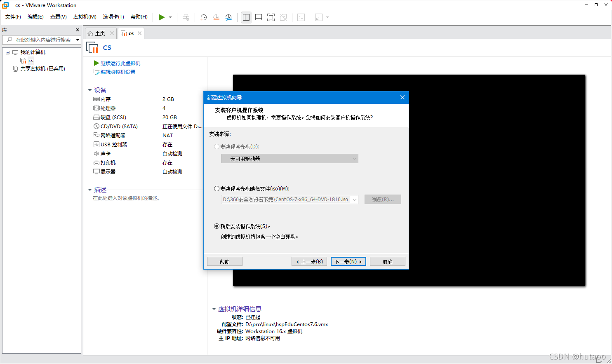Click the green power on play button
Image resolution: width=612 pixels, height=364 pixels.
tap(162, 17)
